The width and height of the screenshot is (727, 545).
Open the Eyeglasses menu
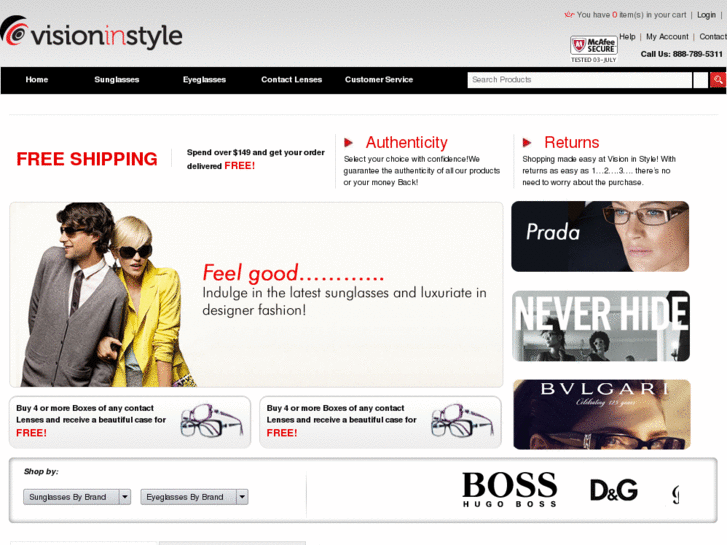pyautogui.click(x=204, y=80)
